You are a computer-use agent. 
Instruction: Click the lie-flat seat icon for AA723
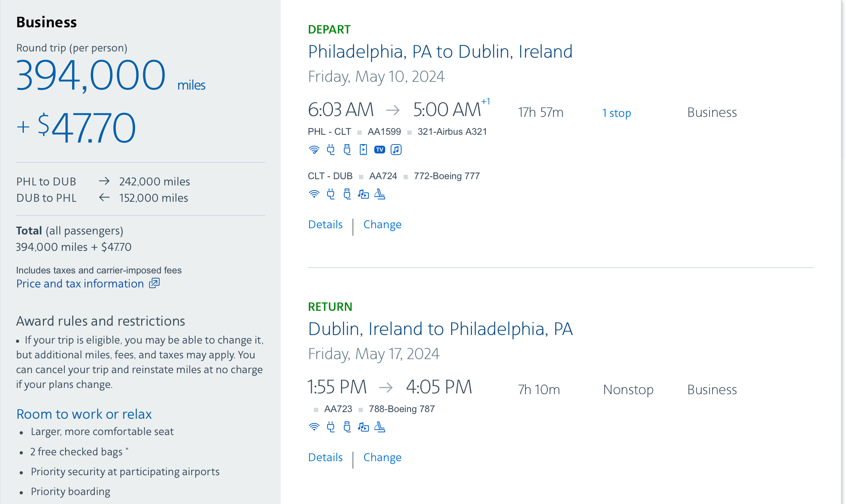380,427
